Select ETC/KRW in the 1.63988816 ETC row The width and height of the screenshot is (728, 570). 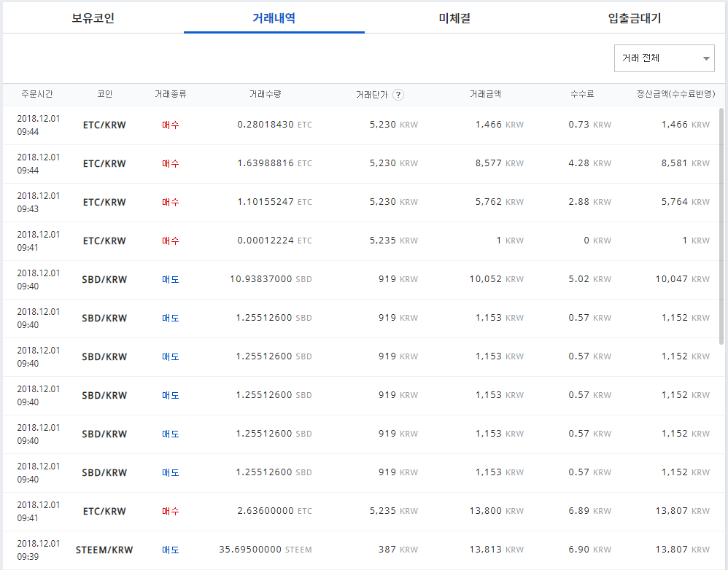tap(104, 164)
